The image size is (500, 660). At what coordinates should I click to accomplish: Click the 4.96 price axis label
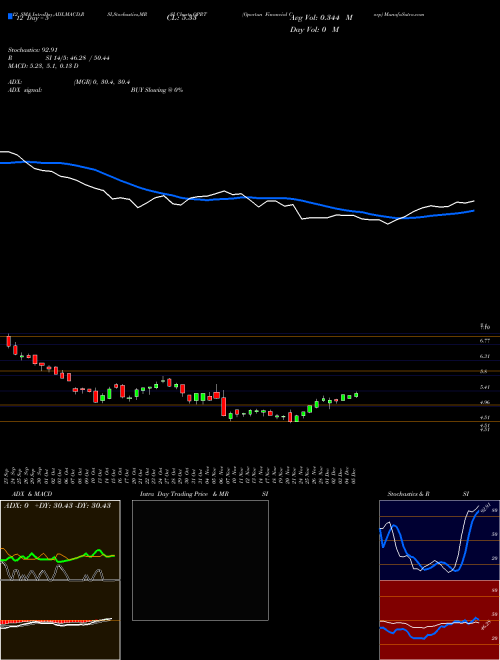coord(484,402)
